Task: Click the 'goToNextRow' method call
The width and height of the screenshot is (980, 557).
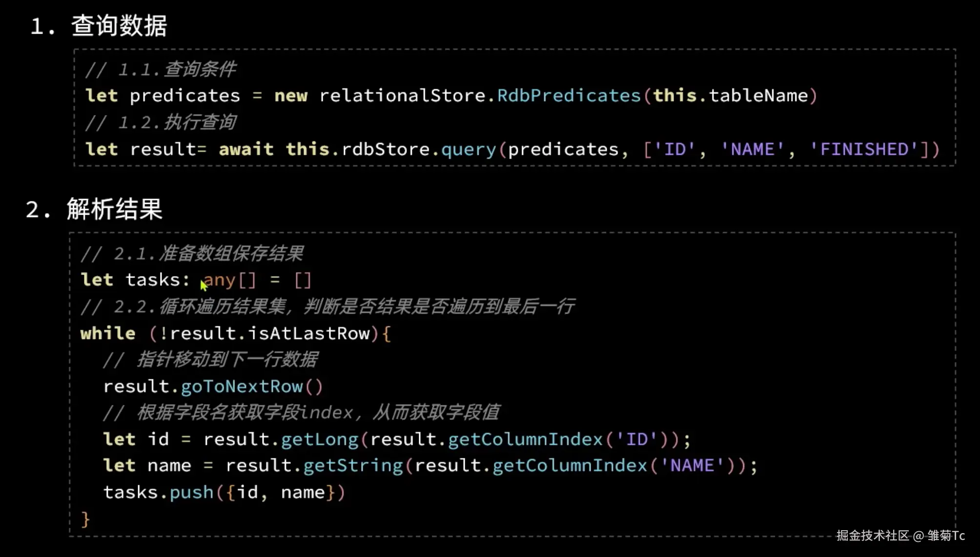Action: (242, 387)
